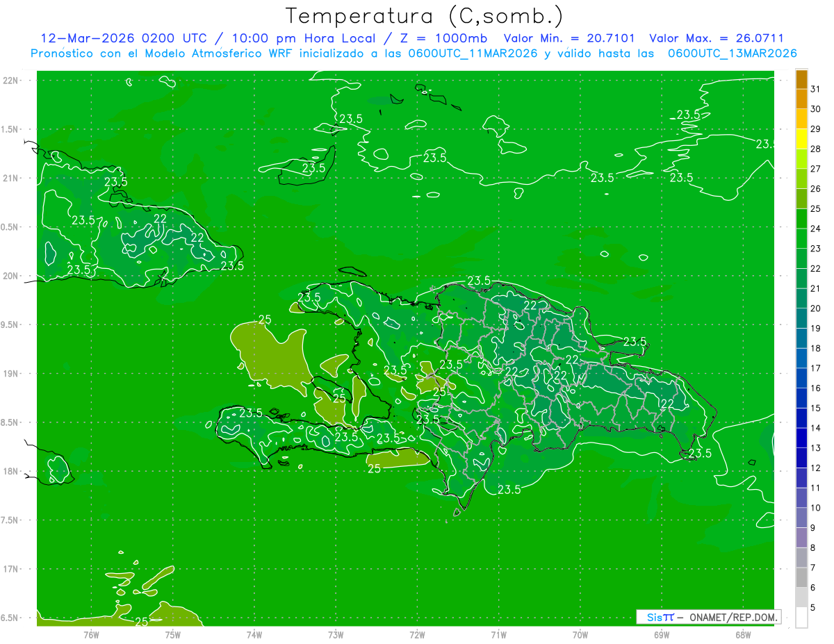Viewport: 834px width, 644px height.
Task: Click the "17N" latitude axis label
Action: coord(11,569)
